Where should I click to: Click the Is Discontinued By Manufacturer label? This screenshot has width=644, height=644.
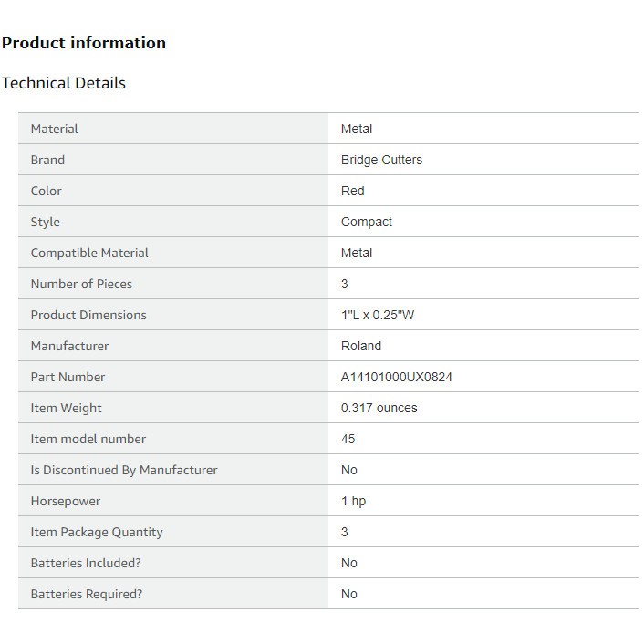[x=124, y=470]
